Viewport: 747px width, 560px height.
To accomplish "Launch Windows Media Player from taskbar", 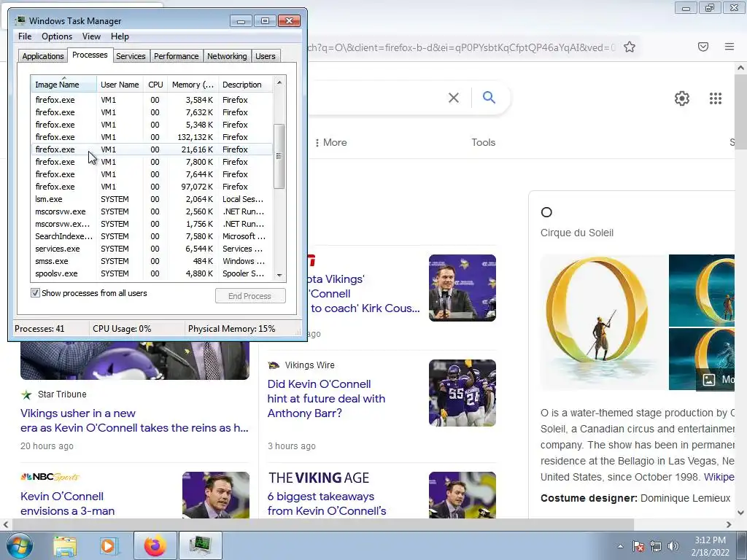I will point(109,545).
